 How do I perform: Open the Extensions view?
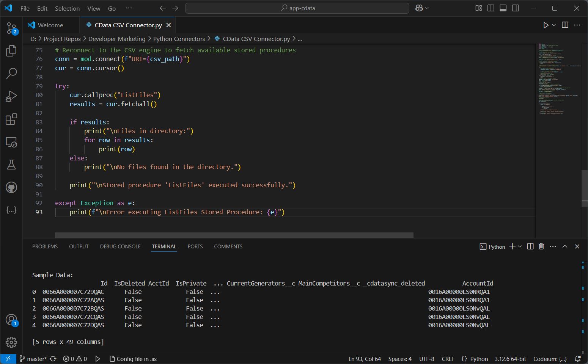click(x=11, y=119)
